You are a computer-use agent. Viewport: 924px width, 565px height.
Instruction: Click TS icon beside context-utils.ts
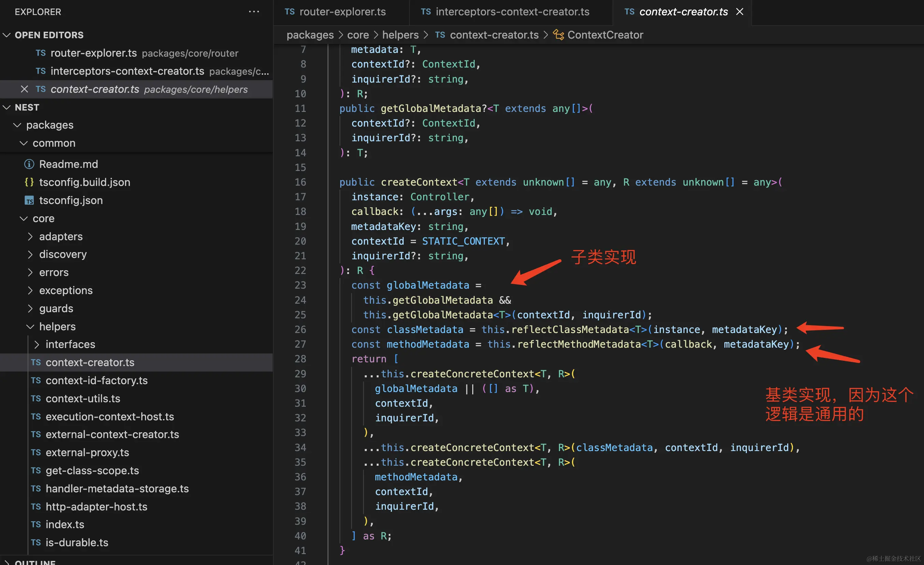pyautogui.click(x=35, y=399)
